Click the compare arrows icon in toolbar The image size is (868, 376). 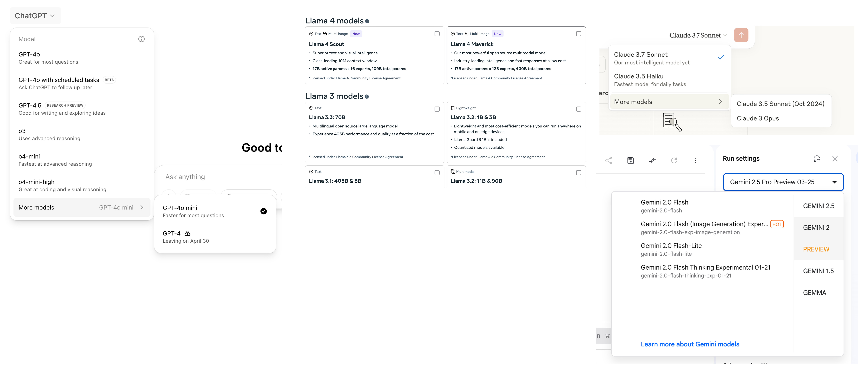point(652,160)
